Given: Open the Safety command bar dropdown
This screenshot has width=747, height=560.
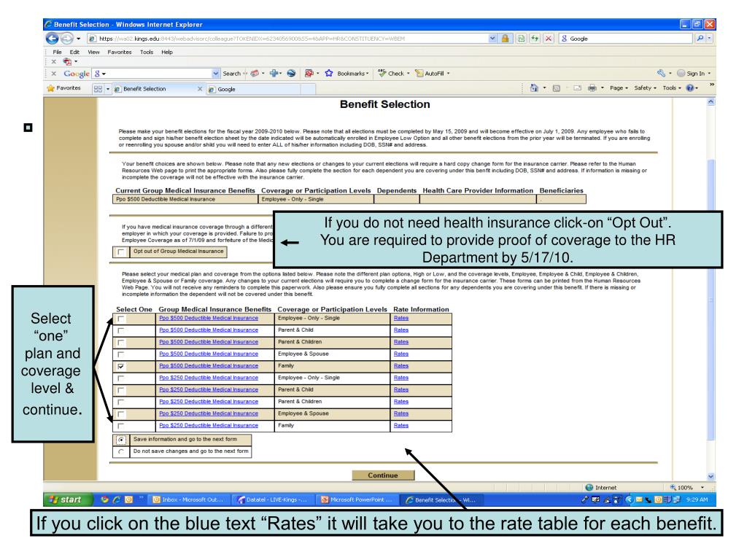Looking at the screenshot, I should pos(645,88).
